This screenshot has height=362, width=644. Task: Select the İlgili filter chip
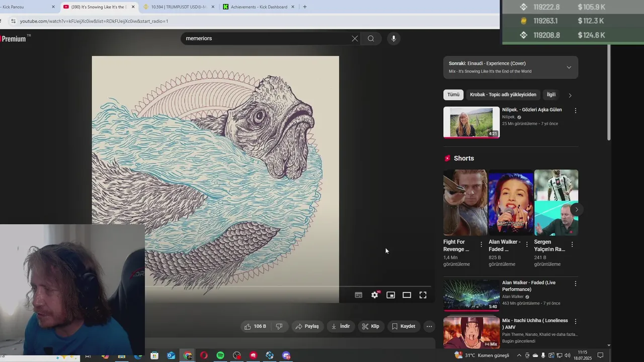551,95
